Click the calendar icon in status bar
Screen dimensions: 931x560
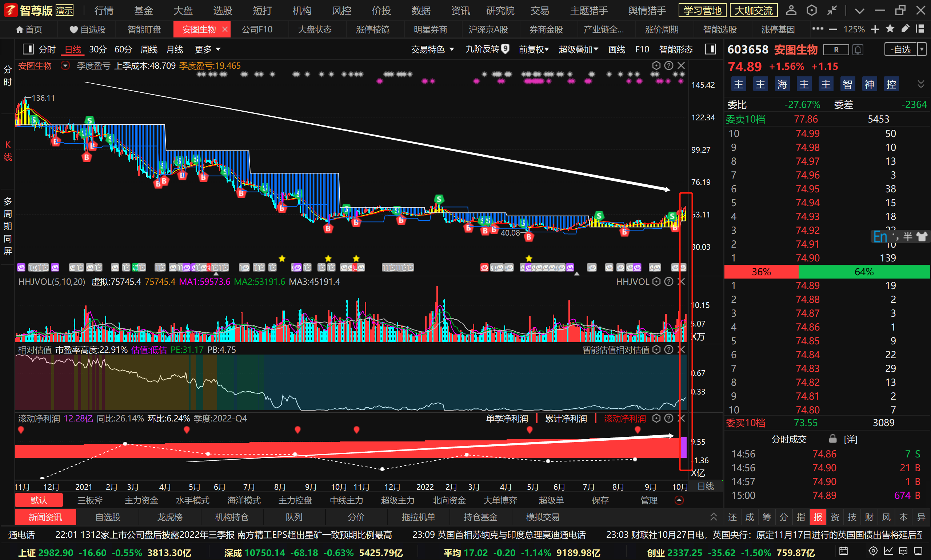point(843,551)
